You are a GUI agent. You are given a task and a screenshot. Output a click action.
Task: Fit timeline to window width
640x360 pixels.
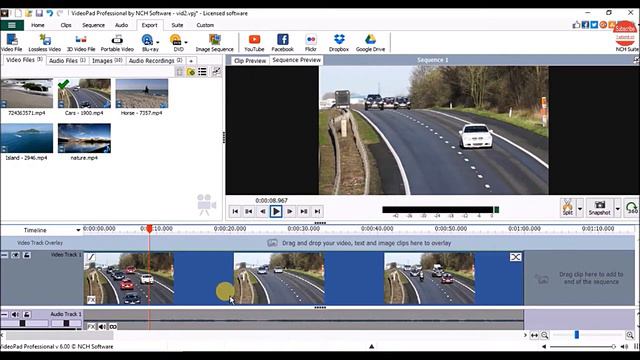point(534,335)
